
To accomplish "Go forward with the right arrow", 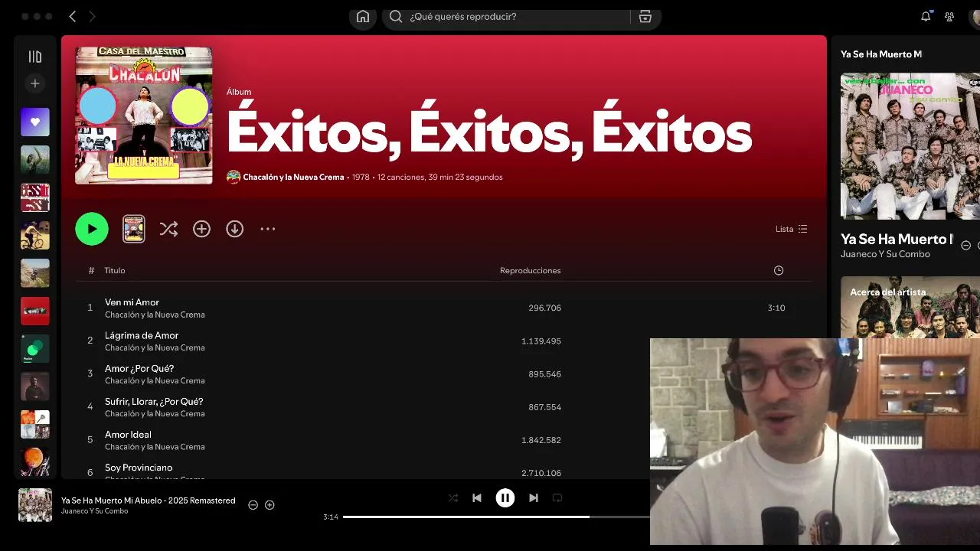I will point(92,16).
